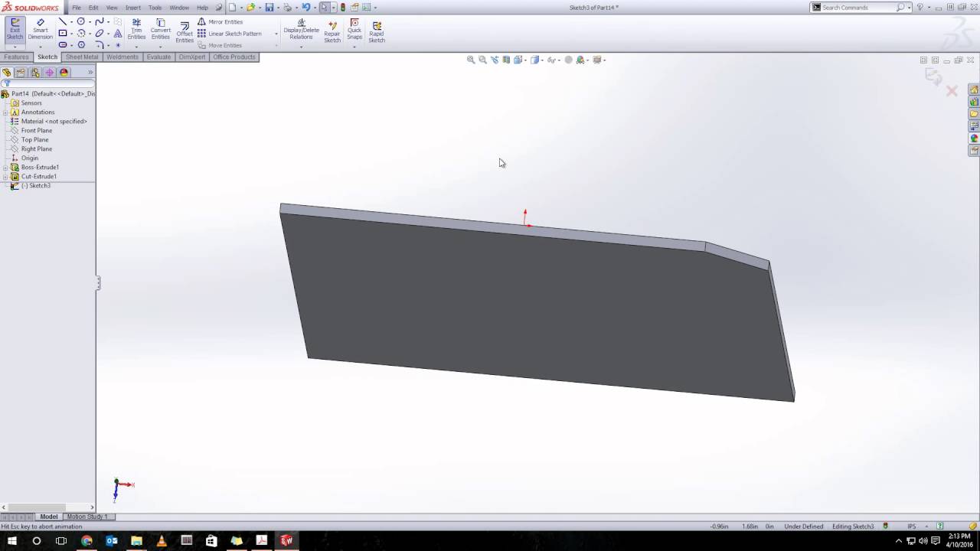Open VLC media player from taskbar
The image size is (980, 551).
pos(162,540)
